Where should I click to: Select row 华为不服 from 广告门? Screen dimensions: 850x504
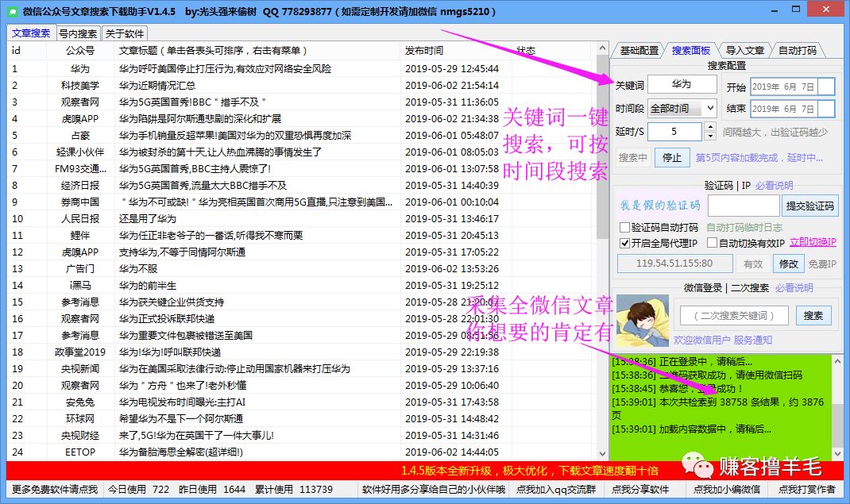pos(301,268)
